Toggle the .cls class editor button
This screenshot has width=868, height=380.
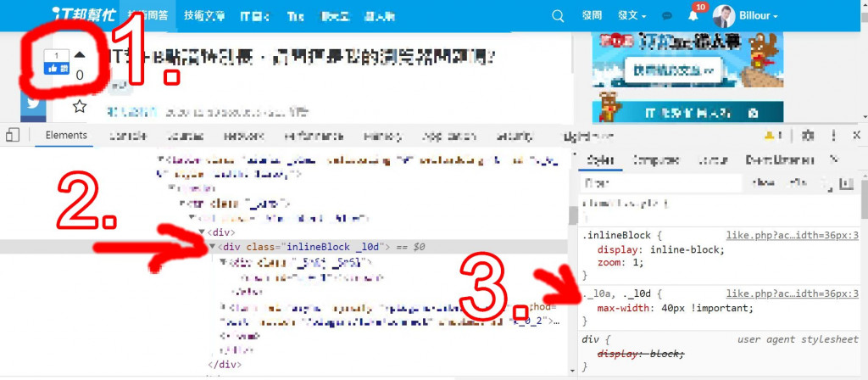[x=797, y=182]
